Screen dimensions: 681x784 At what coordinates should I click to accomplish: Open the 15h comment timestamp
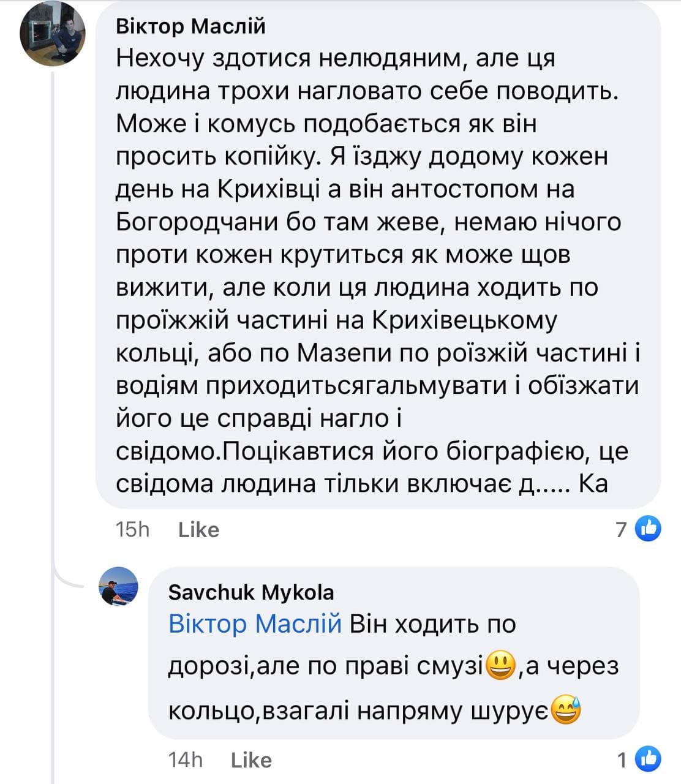pyautogui.click(x=132, y=530)
